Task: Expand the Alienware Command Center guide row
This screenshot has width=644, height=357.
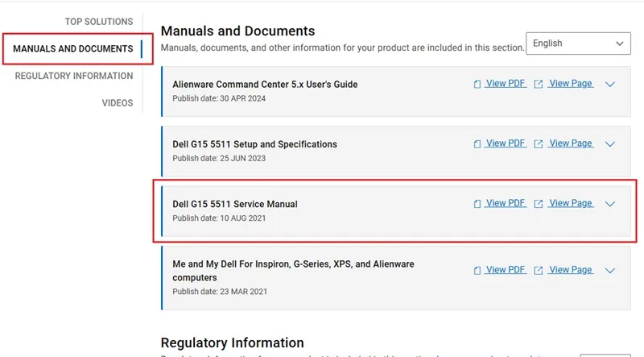Action: pos(610,85)
